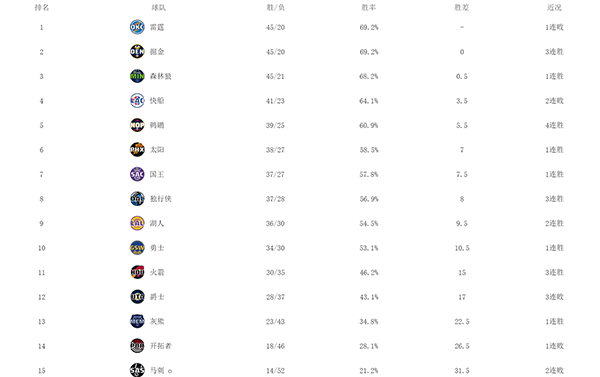Click the Denver Nuggets DEN logo

(x=137, y=52)
